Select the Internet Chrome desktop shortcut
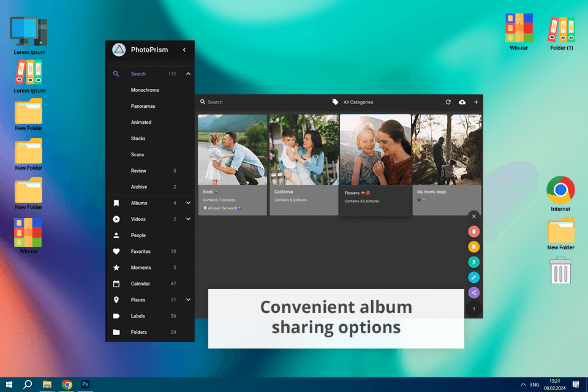The height and width of the screenshot is (392, 588). (x=560, y=194)
